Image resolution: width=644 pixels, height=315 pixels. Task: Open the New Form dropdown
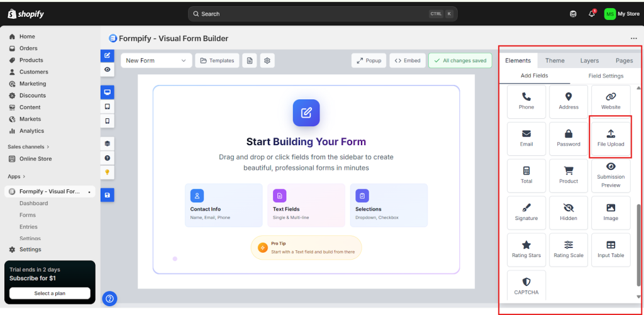157,60
